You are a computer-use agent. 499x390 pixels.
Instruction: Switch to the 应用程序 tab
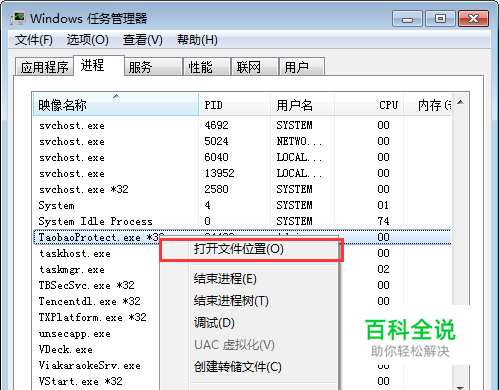pos(44,67)
